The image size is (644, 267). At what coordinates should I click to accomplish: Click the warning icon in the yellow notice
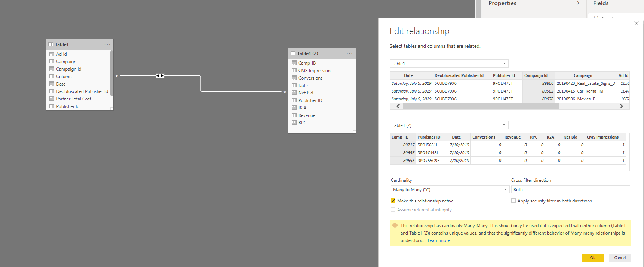pyautogui.click(x=395, y=226)
